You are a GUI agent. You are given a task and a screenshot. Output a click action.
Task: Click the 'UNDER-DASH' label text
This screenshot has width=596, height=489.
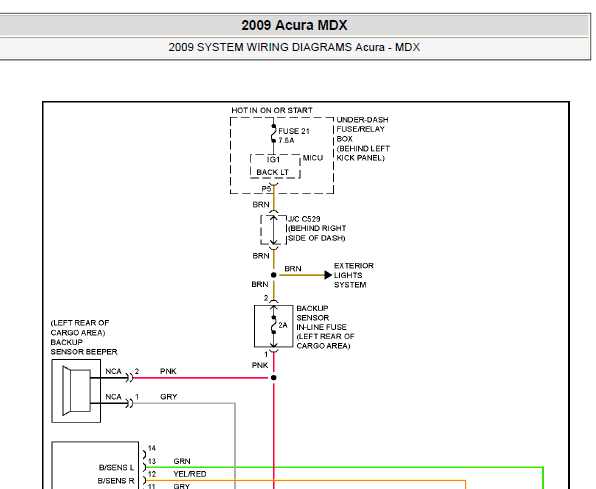362,119
